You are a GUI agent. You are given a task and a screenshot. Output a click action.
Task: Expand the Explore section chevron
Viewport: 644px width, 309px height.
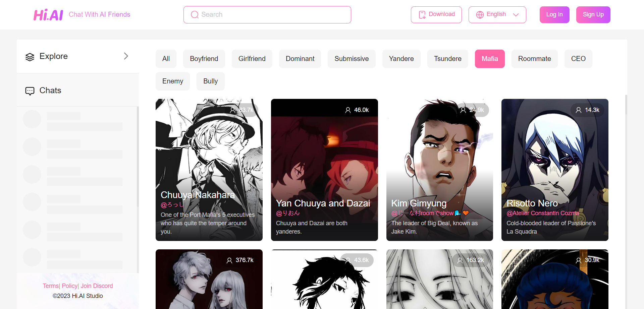click(x=126, y=56)
